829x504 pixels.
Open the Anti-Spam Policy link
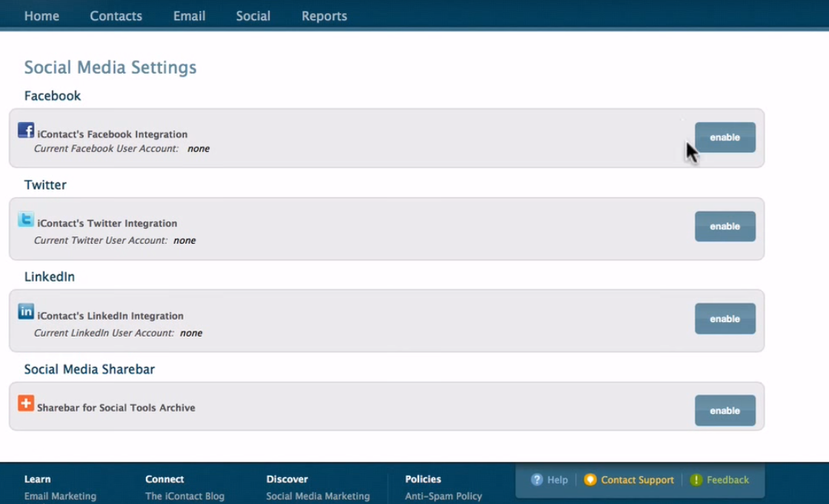444,496
